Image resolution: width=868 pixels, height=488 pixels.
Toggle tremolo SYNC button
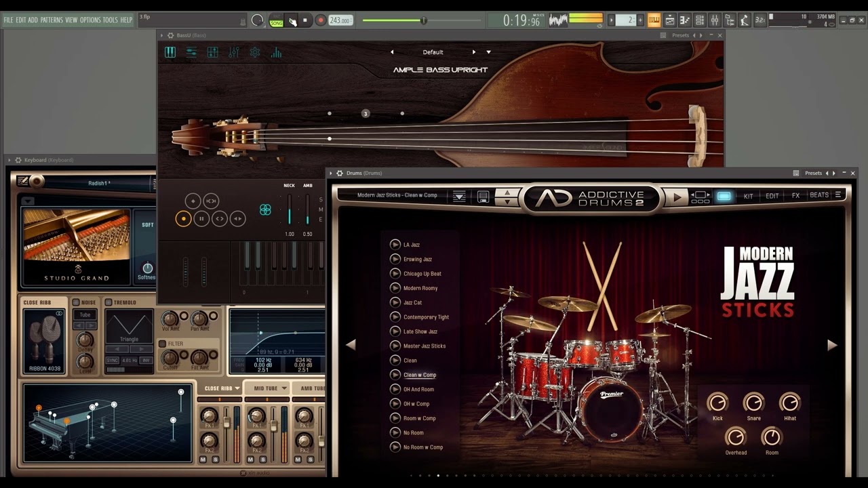(113, 361)
